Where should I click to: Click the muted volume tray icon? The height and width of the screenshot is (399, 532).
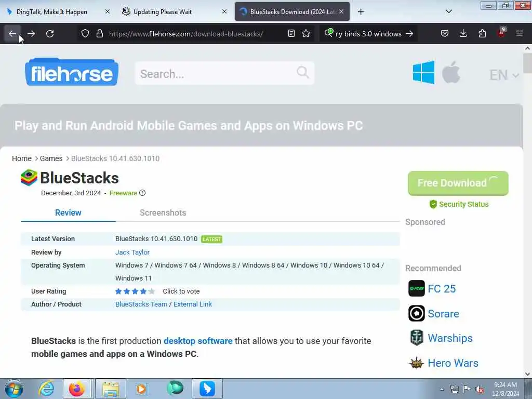pyautogui.click(x=480, y=389)
